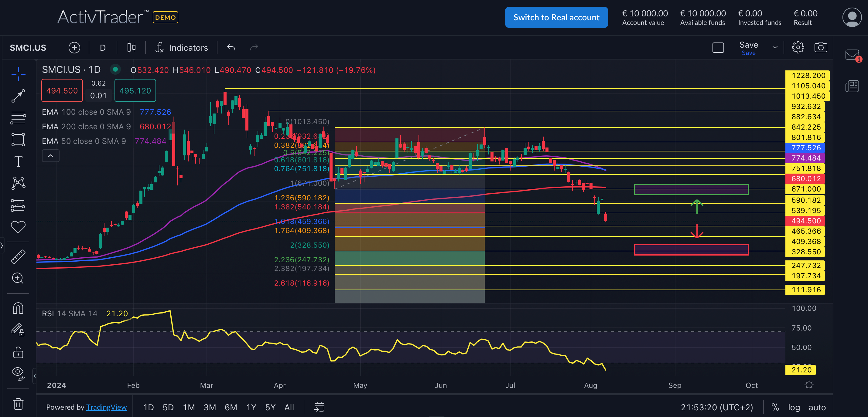Open chart settings gear icon
The image size is (868, 417).
pyautogui.click(x=798, y=47)
